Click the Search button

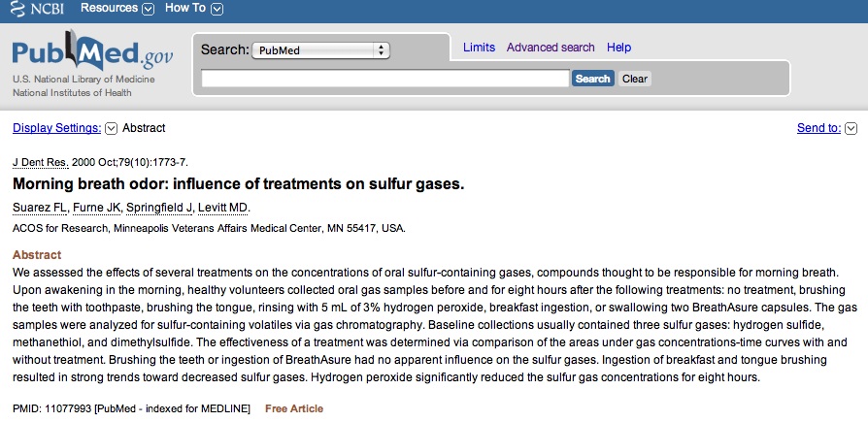(x=592, y=79)
